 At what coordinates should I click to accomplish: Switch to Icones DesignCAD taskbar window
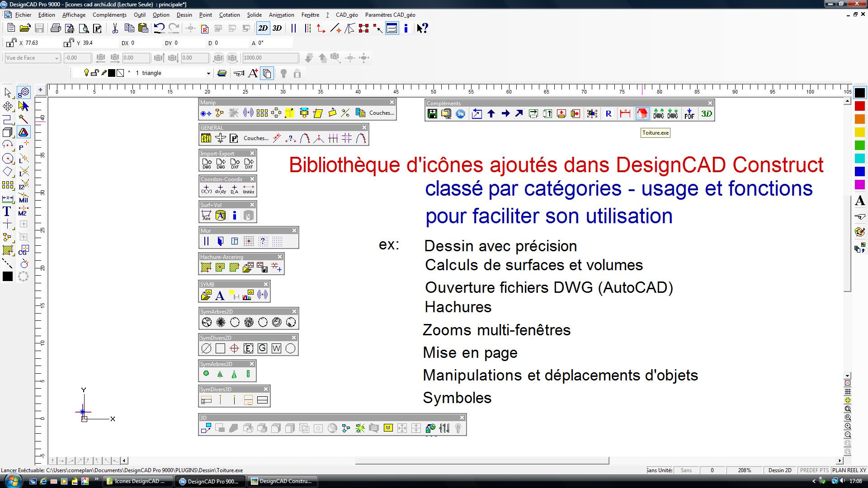(x=138, y=481)
